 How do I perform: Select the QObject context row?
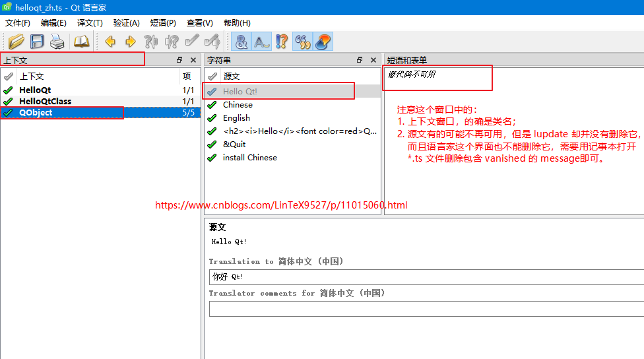[x=100, y=113]
